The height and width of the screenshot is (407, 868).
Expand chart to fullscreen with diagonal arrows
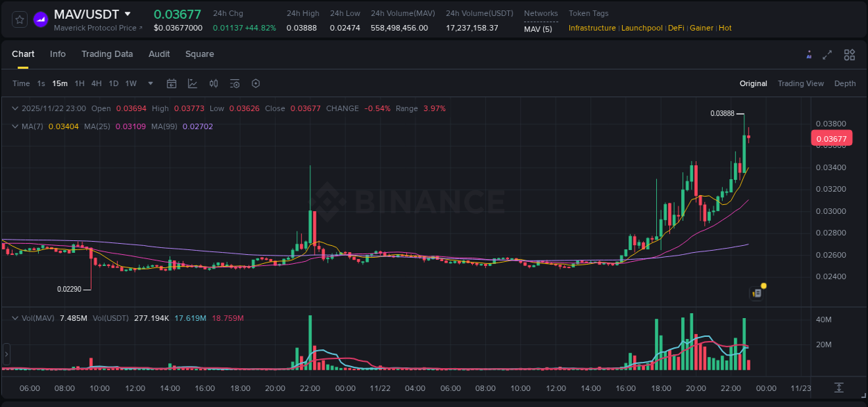(828, 54)
